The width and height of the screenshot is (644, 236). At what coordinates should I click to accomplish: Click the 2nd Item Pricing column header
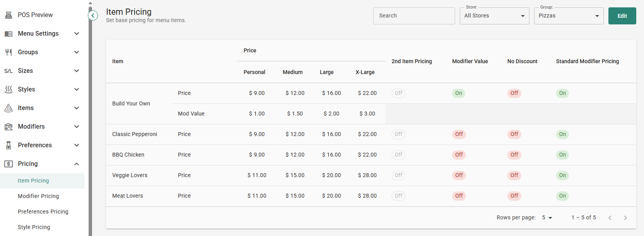(x=412, y=61)
